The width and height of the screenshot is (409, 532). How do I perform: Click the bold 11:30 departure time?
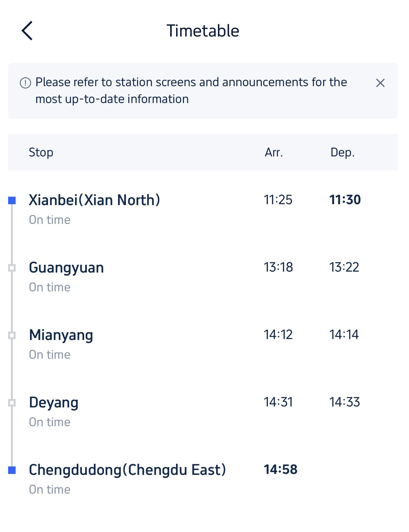[345, 200]
